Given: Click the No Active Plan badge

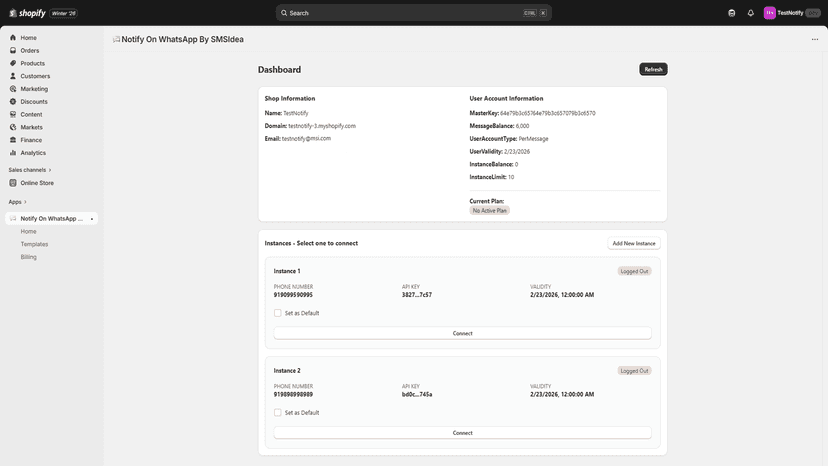Looking at the screenshot, I should tap(490, 210).
